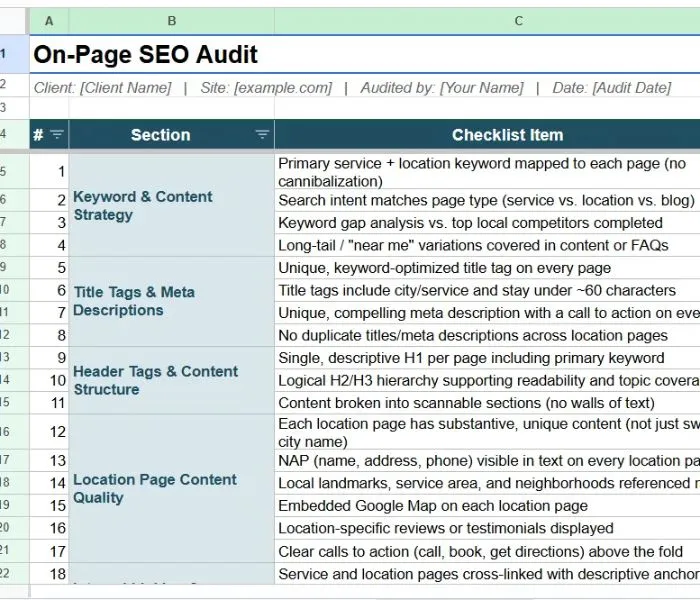Click the Checklist Item header cell

tap(487, 134)
